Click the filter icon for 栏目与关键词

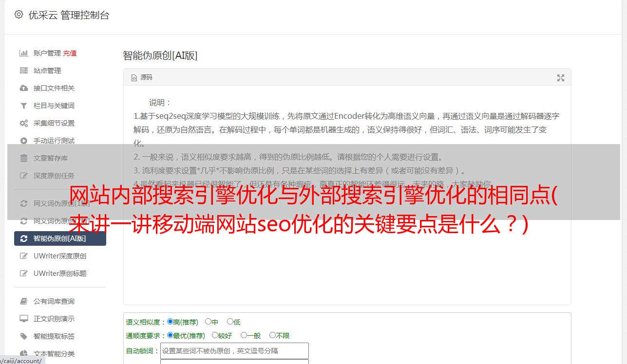23,106
